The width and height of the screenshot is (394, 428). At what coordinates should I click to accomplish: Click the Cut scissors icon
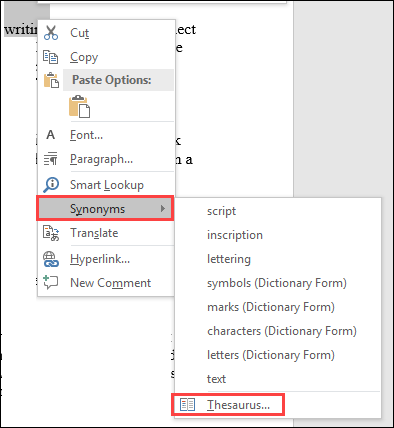pos(51,33)
